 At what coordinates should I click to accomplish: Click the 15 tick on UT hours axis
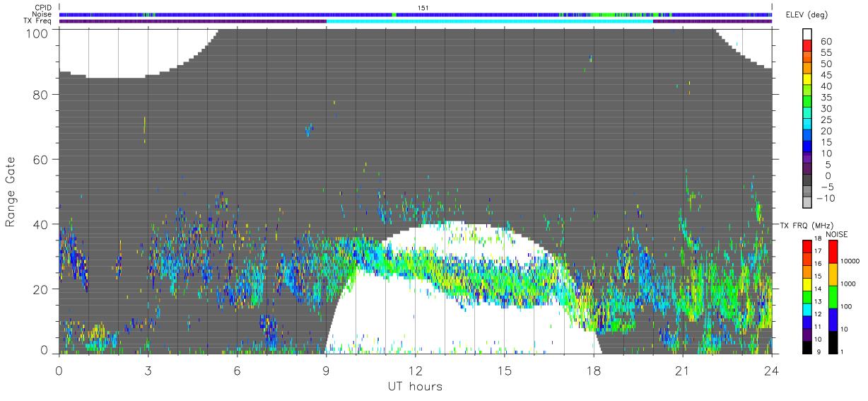(x=505, y=371)
